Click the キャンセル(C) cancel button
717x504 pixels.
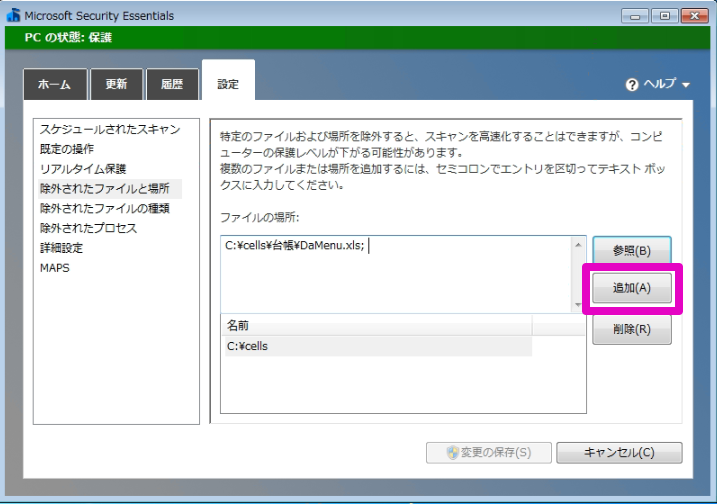click(619, 453)
